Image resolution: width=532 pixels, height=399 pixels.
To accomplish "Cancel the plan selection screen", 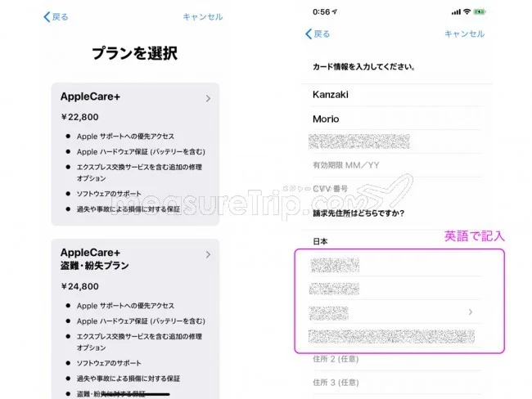I will (202, 16).
